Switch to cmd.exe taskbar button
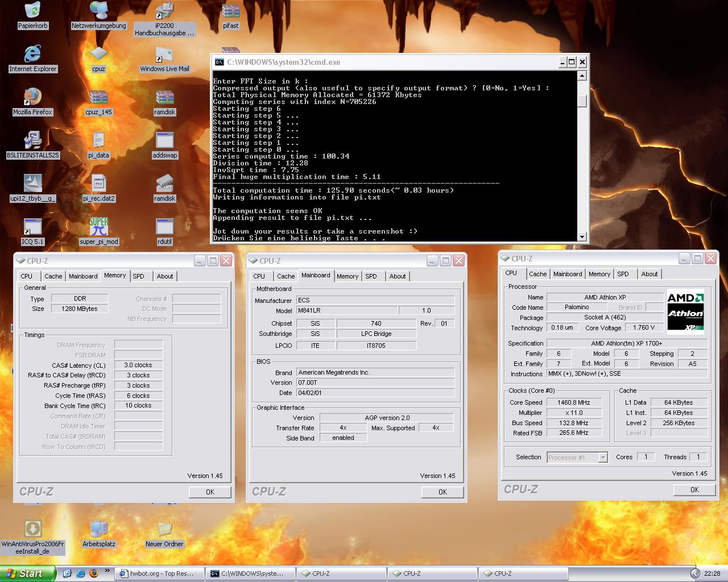The image size is (728, 582). [250, 573]
